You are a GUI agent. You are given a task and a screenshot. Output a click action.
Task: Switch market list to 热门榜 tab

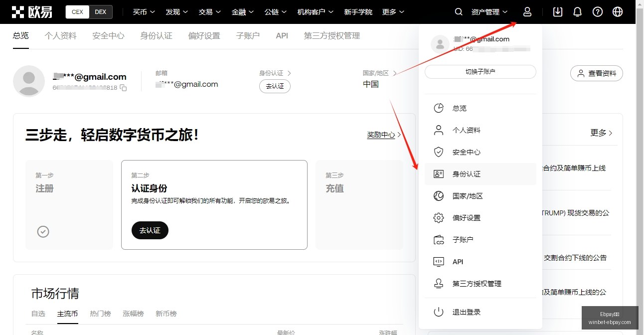click(x=100, y=314)
